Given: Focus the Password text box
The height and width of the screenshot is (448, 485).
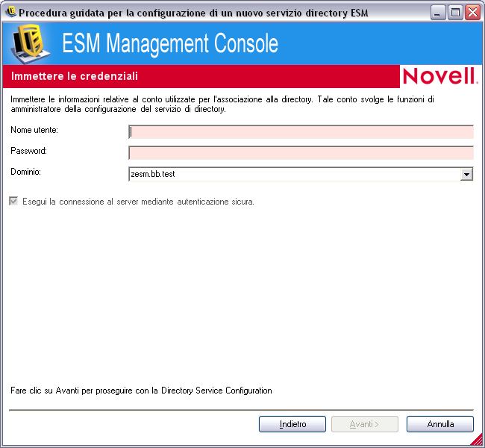Looking at the screenshot, I should (x=301, y=153).
